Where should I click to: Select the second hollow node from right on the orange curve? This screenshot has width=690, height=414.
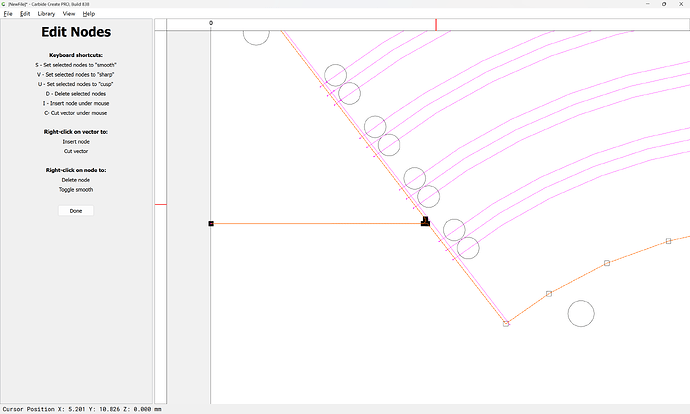(x=607, y=263)
